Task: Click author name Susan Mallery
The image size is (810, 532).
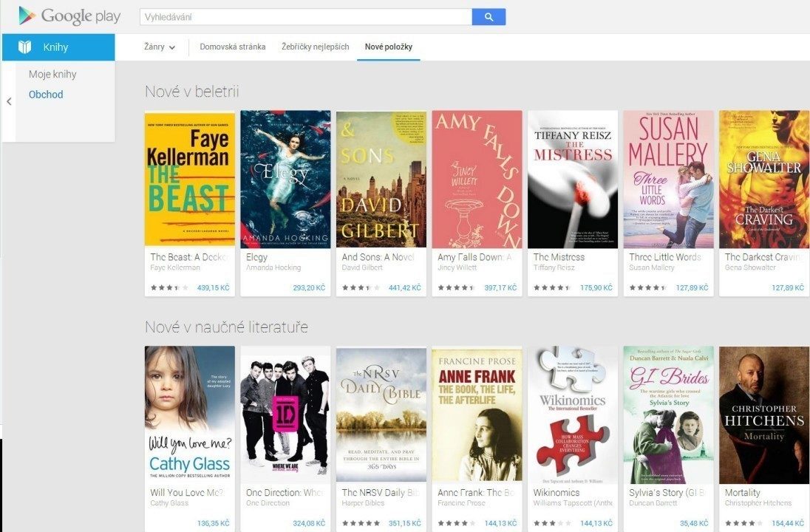Action: 651,267
